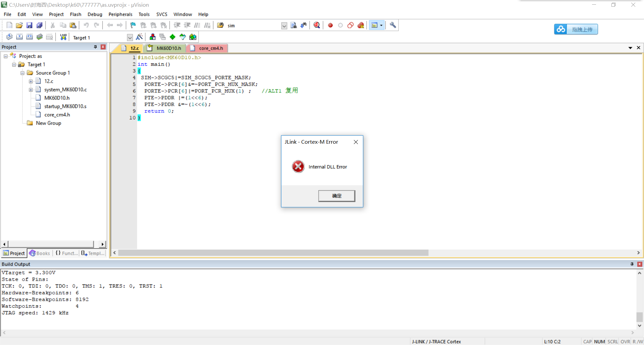Open the window layout dropdown arrow
The height and width of the screenshot is (345, 644).
(381, 25)
